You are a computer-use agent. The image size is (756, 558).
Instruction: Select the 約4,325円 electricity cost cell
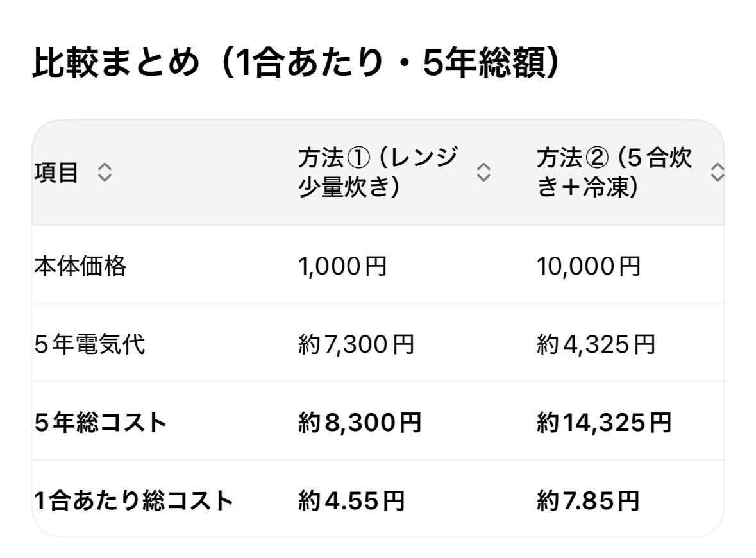click(596, 344)
